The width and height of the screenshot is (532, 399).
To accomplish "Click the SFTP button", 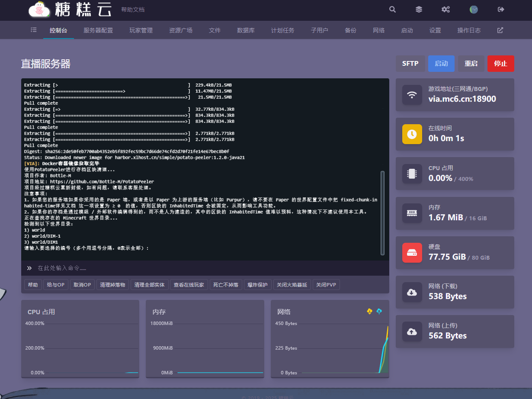I will pos(410,64).
